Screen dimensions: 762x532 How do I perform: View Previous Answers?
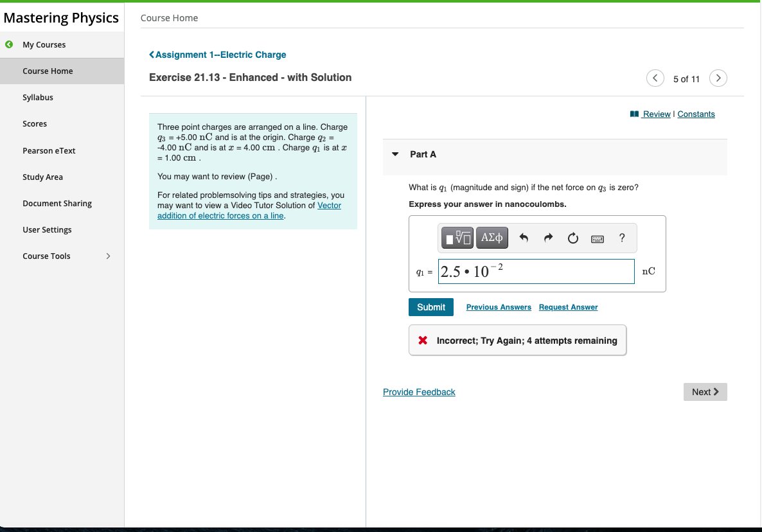(499, 307)
